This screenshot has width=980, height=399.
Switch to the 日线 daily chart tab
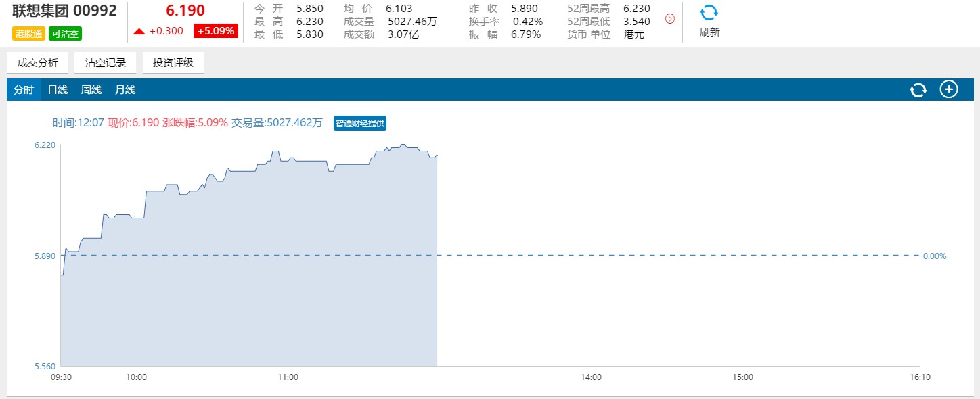point(58,90)
